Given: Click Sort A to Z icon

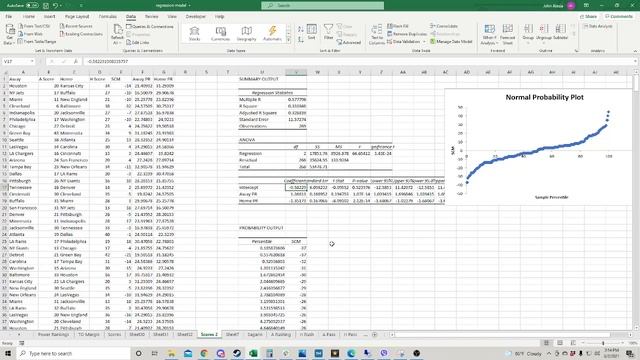Looking at the screenshot, I should point(301,29).
